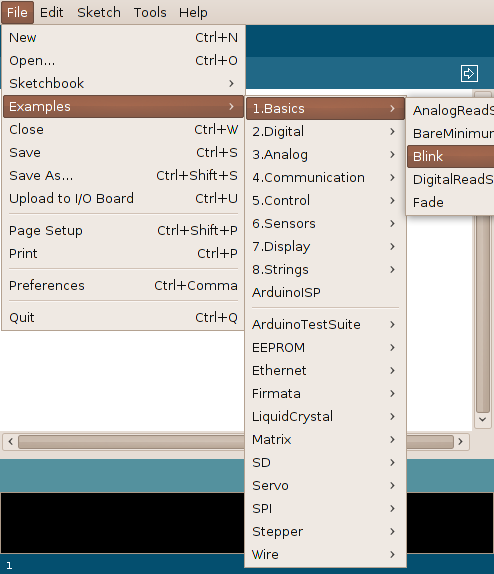This screenshot has width=494, height=574.
Task: Choose Close from the File menu
Action: tap(123, 130)
